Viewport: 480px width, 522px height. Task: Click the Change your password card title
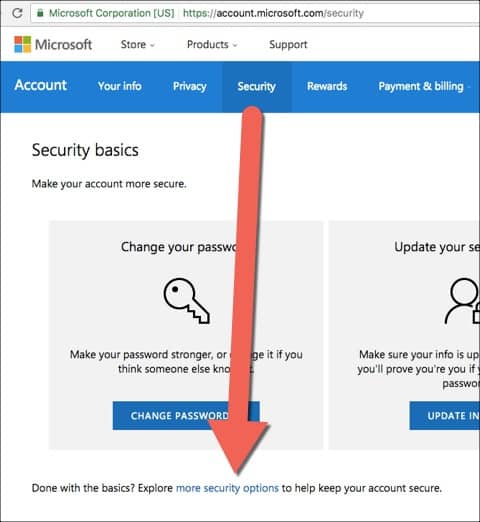pyautogui.click(x=180, y=247)
